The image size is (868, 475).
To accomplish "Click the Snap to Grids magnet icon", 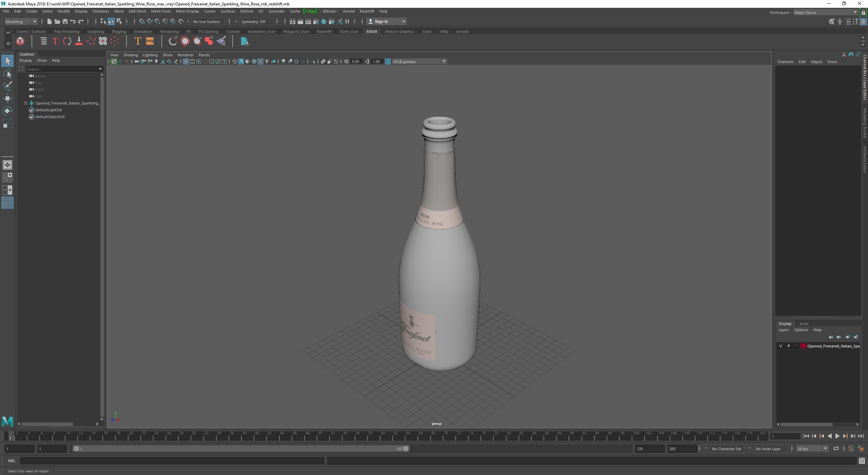I will point(142,22).
